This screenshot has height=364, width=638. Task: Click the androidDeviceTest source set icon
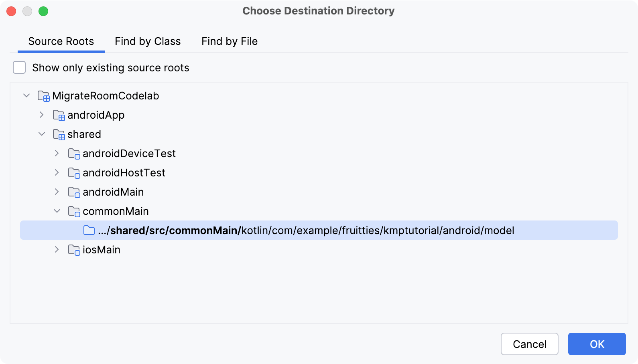pos(74,154)
